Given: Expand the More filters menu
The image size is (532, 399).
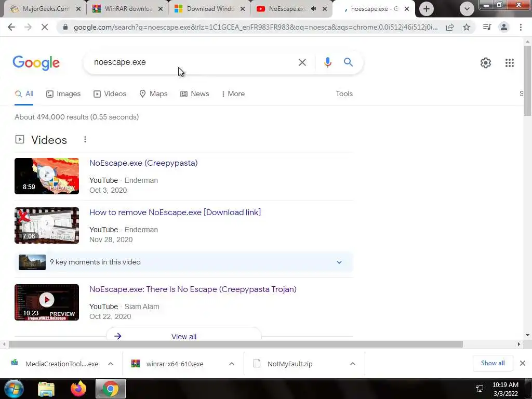Looking at the screenshot, I should (233, 94).
